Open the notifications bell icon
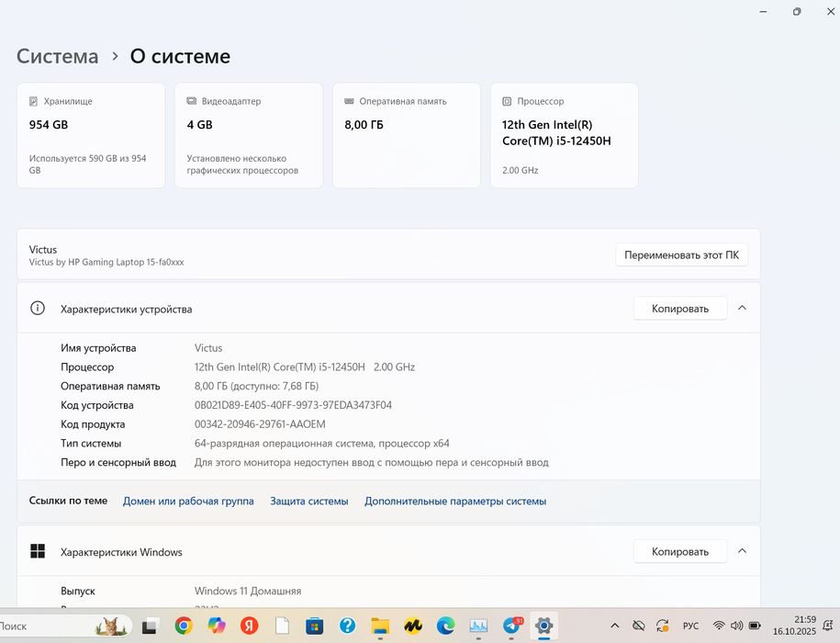The width and height of the screenshot is (840, 643). click(828, 626)
